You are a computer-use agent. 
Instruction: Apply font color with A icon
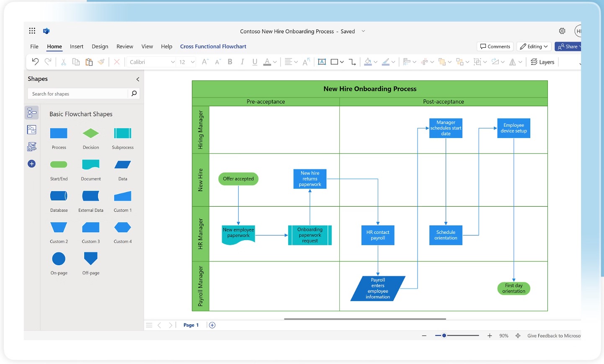(267, 62)
